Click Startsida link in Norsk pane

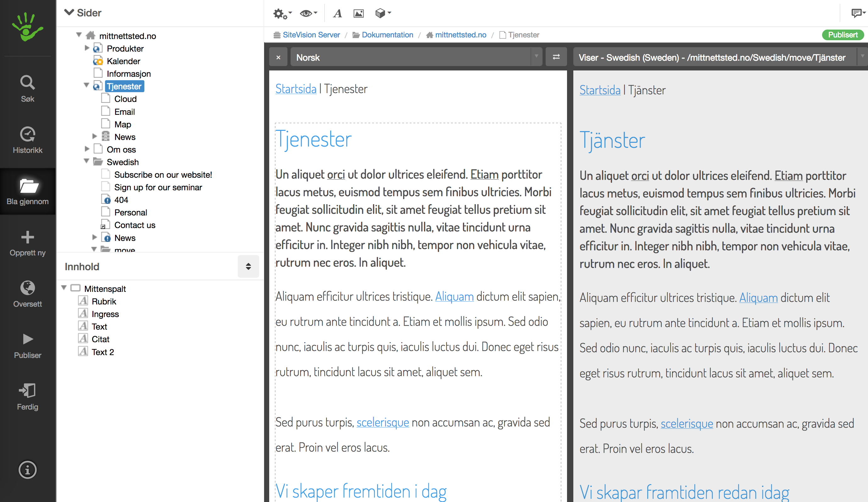(296, 89)
